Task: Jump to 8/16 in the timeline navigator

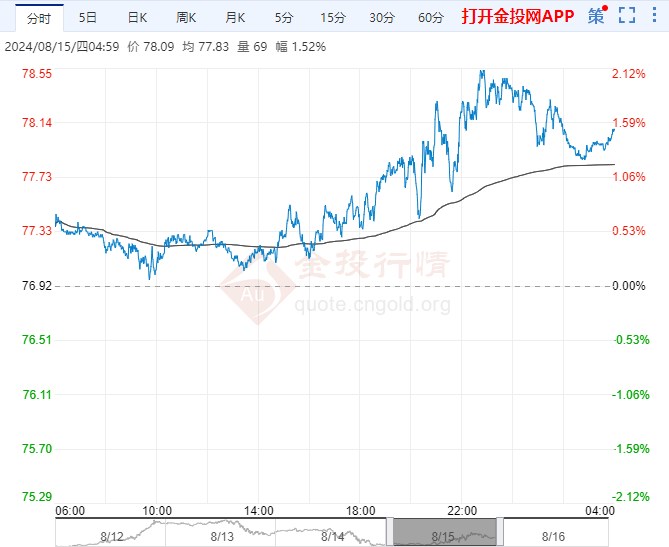Action: pyautogui.click(x=555, y=536)
